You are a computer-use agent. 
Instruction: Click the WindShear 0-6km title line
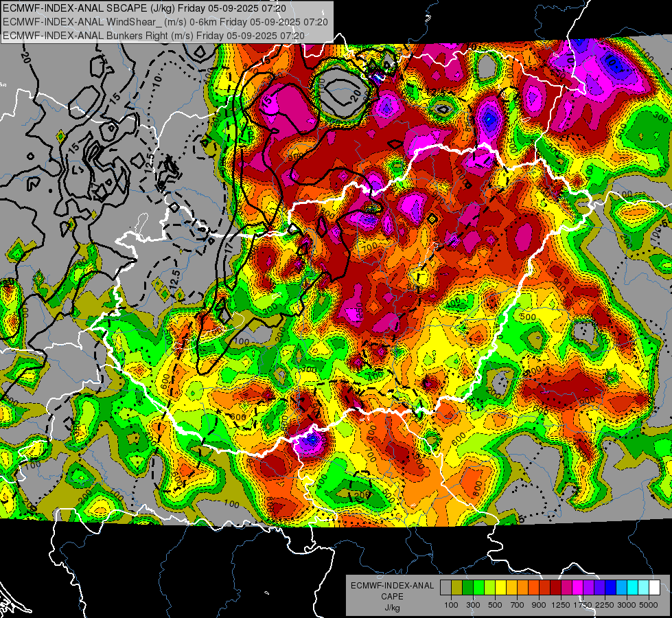[x=165, y=22]
